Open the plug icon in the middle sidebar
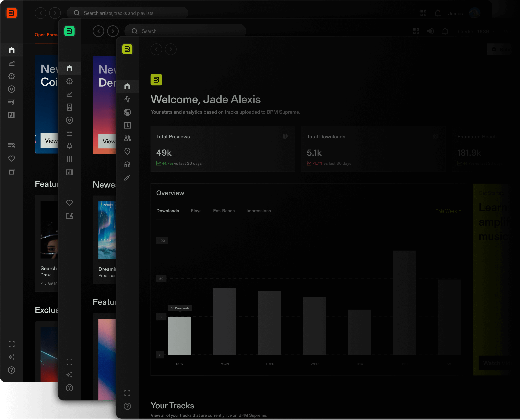The height and width of the screenshot is (420, 520). (x=69, y=146)
